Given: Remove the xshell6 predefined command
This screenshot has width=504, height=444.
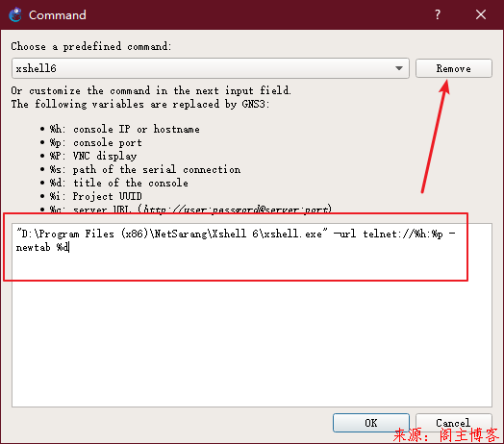Looking at the screenshot, I should (454, 68).
